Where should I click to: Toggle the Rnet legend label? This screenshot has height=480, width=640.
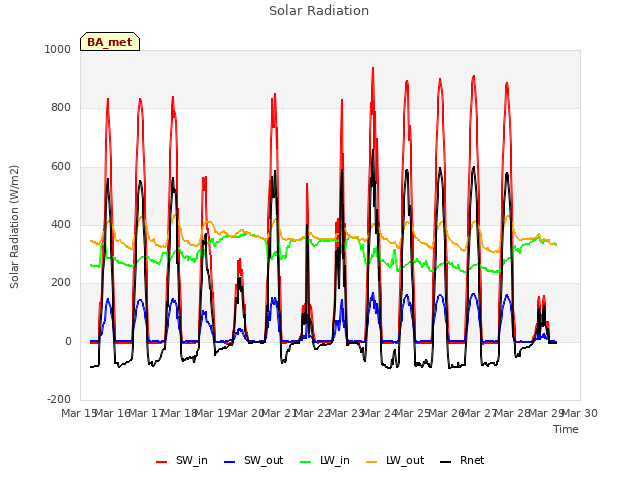pyautogui.click(x=472, y=460)
